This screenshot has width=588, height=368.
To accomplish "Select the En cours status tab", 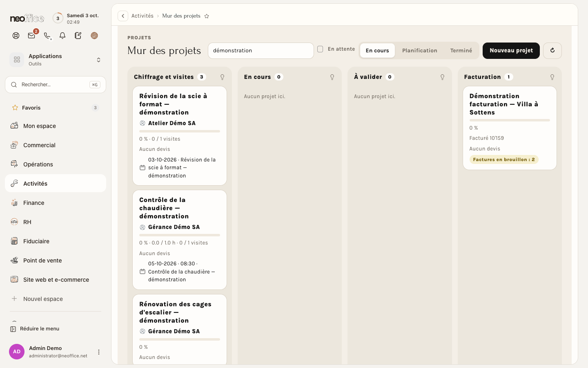I will pos(377,51).
